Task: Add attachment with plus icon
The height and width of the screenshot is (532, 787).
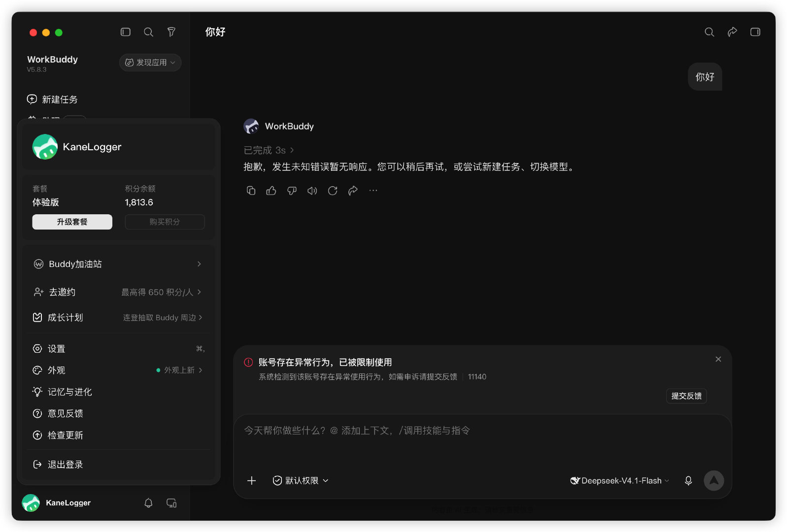Action: tap(251, 481)
